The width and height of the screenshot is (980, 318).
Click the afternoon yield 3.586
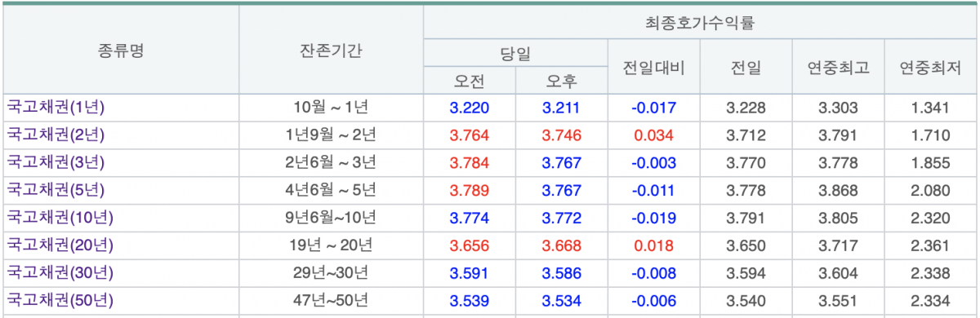pyautogui.click(x=561, y=272)
